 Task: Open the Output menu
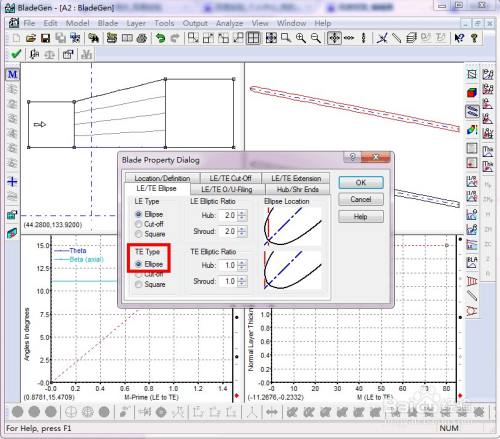[195, 23]
